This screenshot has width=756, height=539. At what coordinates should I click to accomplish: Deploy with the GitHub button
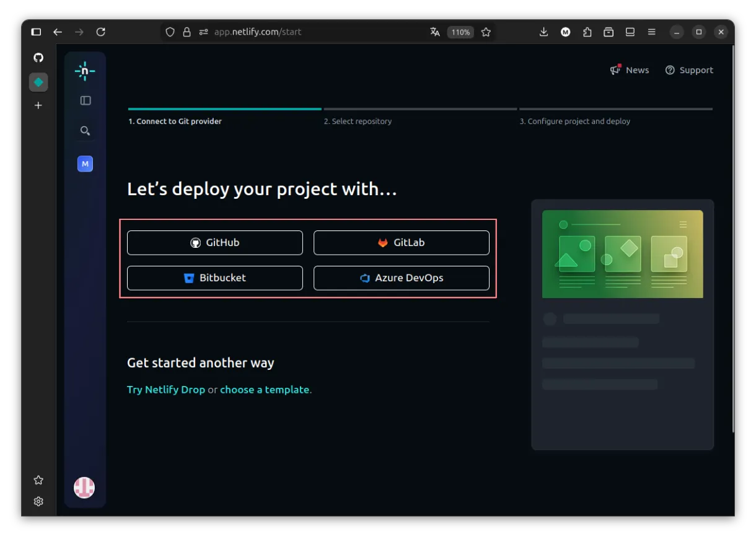pyautogui.click(x=215, y=243)
